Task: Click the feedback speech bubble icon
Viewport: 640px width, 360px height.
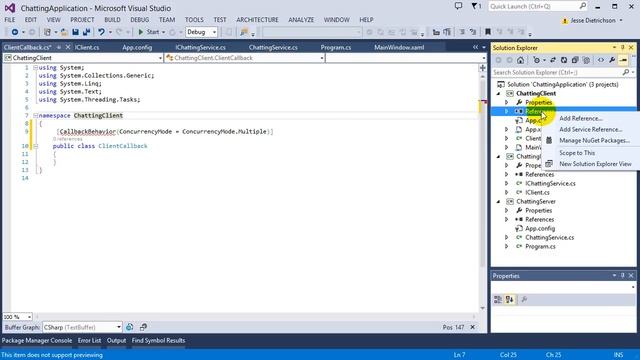Action: pyautogui.click(x=458, y=6)
